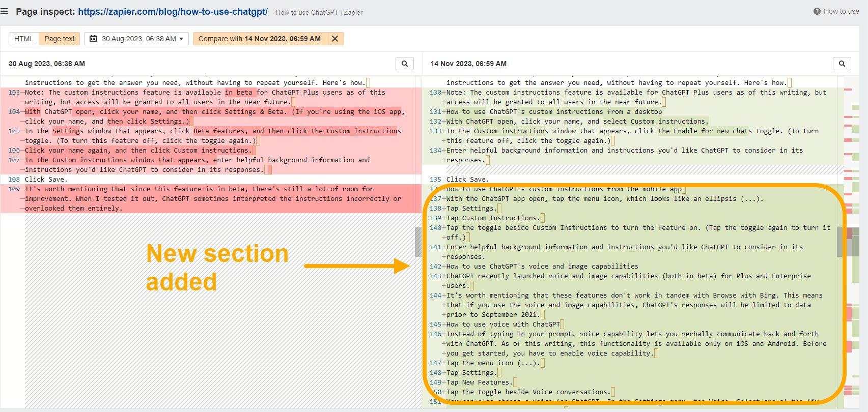Click line 145 'How to use voice with ChatGPT'
The image size is (868, 412).
coord(503,324)
